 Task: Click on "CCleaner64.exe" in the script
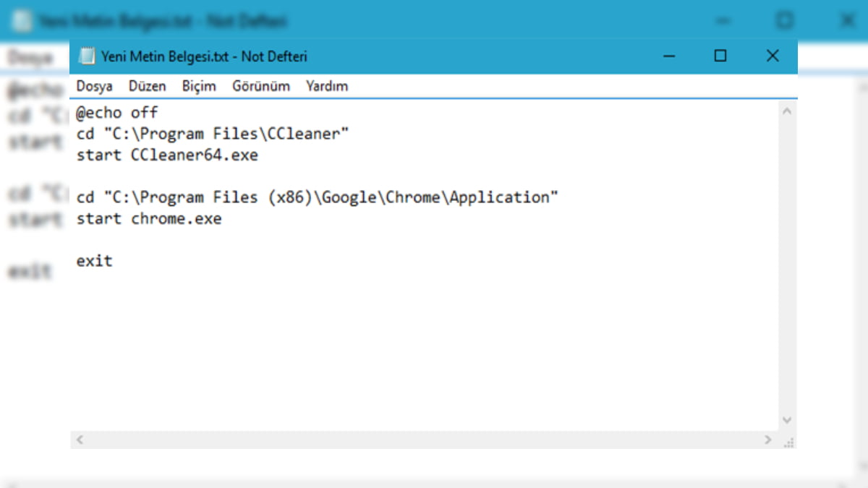(x=195, y=155)
